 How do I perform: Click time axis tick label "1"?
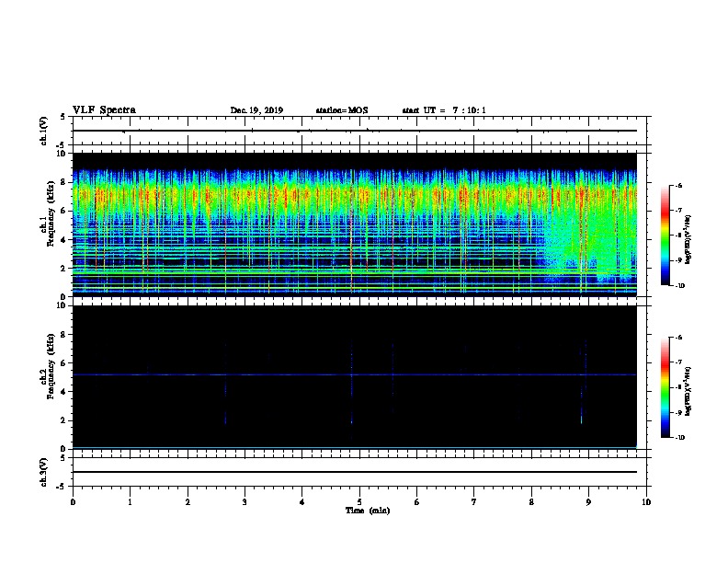pos(130,502)
